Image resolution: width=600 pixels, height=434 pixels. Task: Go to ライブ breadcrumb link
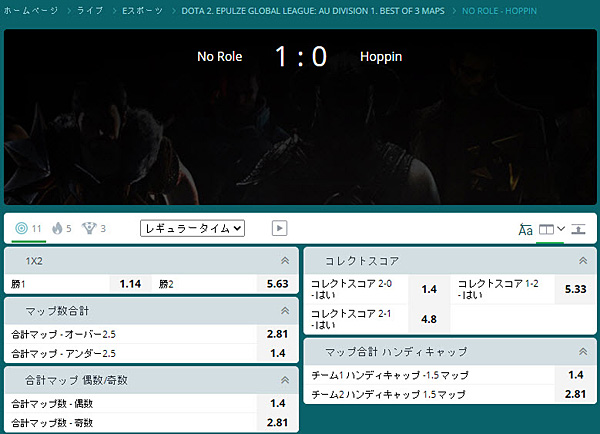click(90, 11)
